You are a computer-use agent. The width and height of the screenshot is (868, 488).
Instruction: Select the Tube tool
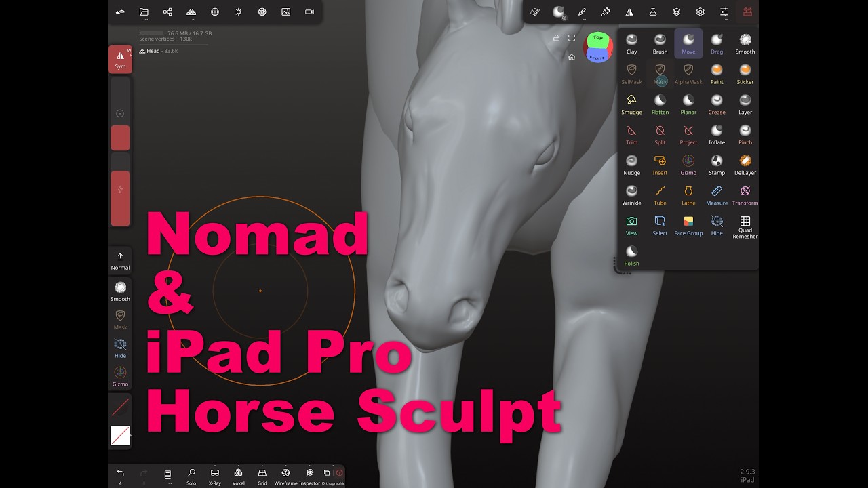660,196
